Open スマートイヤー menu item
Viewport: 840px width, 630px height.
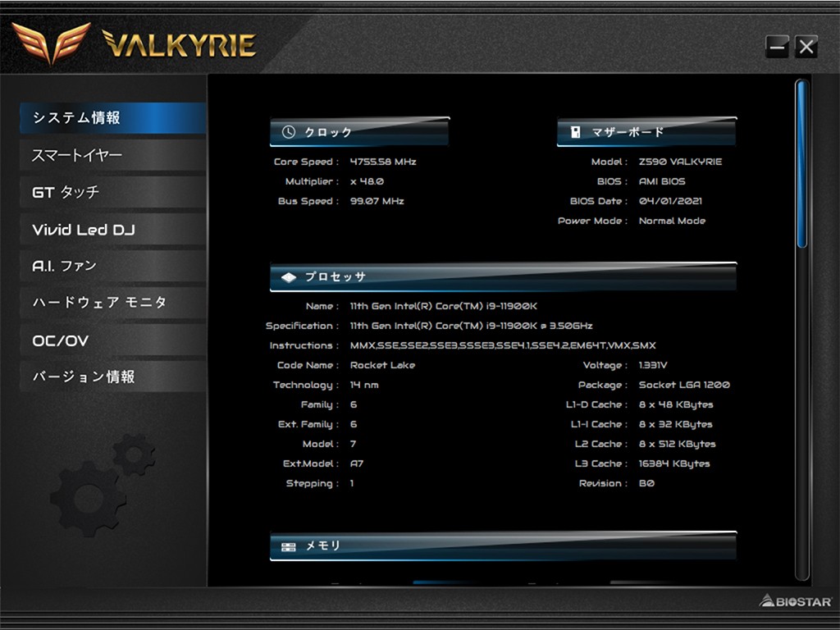pos(113,155)
